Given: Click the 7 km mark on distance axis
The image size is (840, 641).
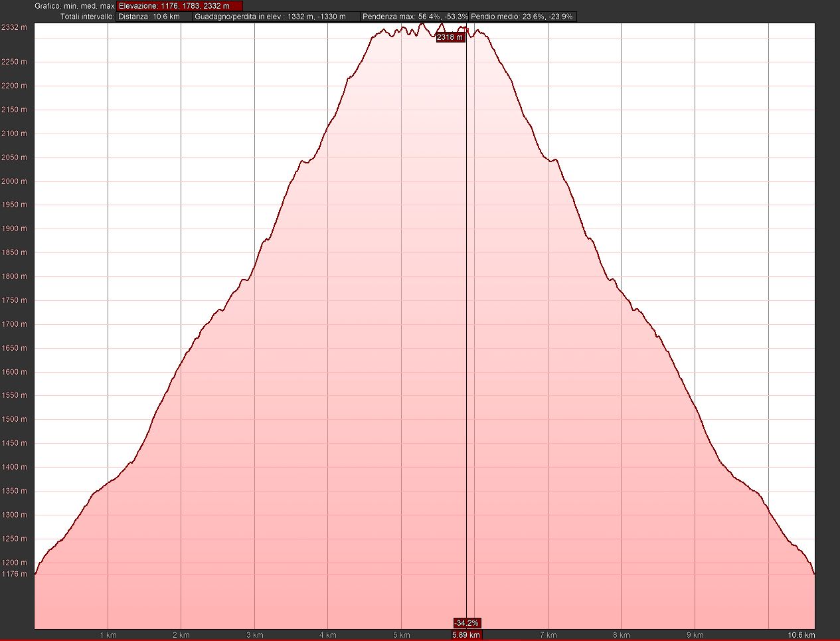Looking at the screenshot, I should [x=548, y=635].
